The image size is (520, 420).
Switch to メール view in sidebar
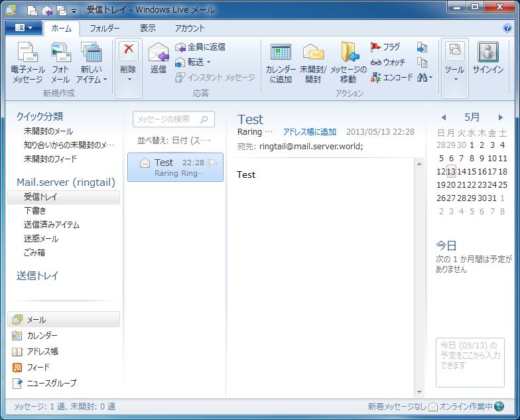64,320
